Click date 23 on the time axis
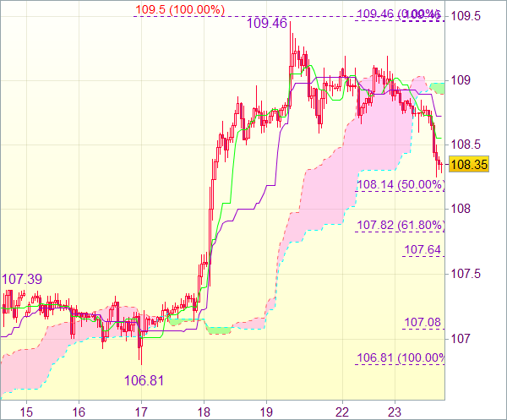Viewport: 507px width, 420px height. [395, 412]
